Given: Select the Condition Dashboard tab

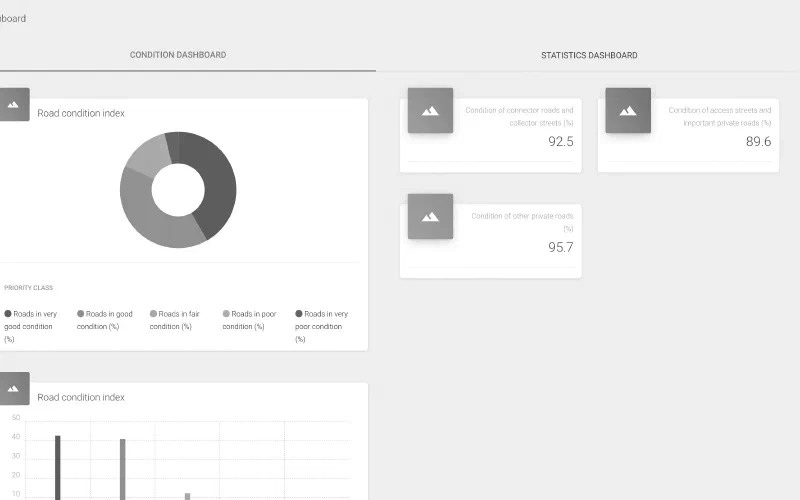Looking at the screenshot, I should coord(178,55).
